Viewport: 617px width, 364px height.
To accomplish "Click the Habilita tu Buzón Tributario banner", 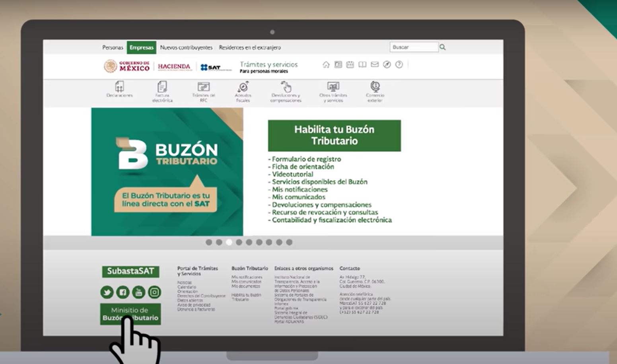I will pyautogui.click(x=334, y=135).
